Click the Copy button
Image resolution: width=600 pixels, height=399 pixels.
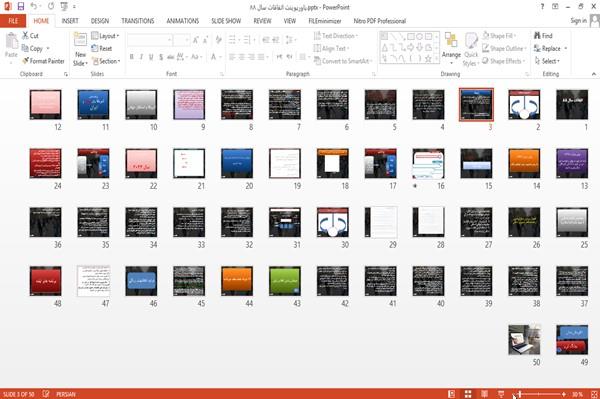32,48
